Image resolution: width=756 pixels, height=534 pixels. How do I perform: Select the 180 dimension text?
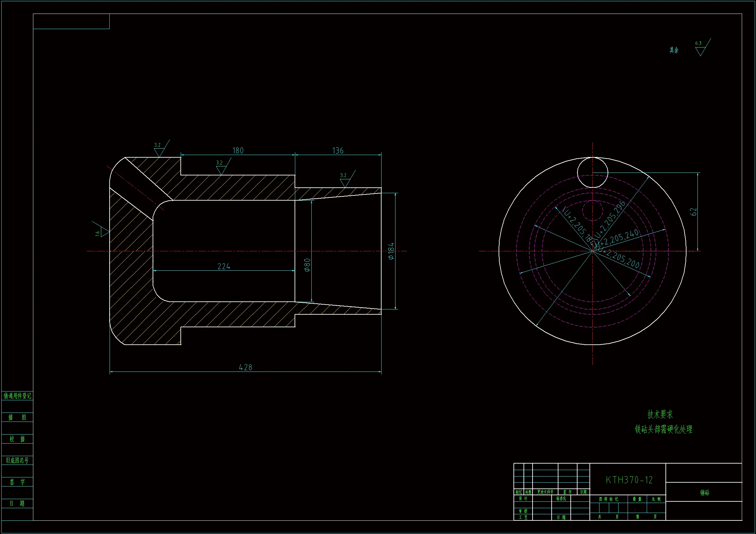238,151
